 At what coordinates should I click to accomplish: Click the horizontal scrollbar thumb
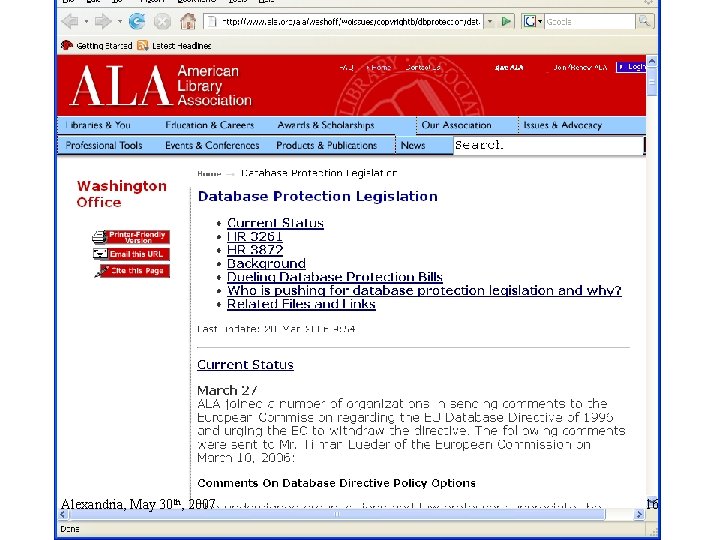click(337, 515)
